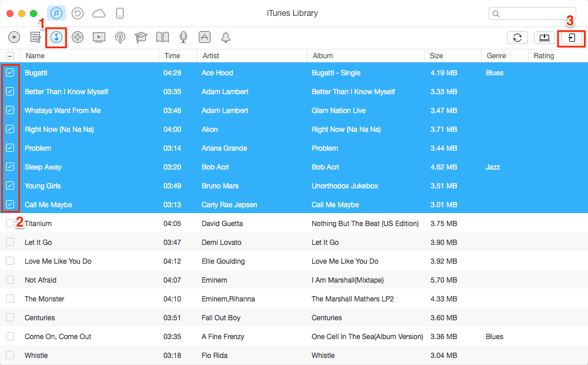
Task: Open the iTunes backup restore icon
Action: [x=78, y=14]
